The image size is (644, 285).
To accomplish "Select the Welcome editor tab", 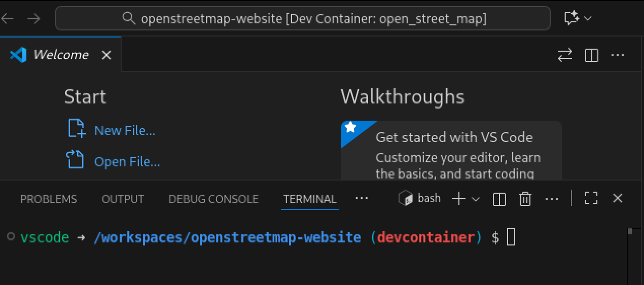I will pyautogui.click(x=60, y=55).
